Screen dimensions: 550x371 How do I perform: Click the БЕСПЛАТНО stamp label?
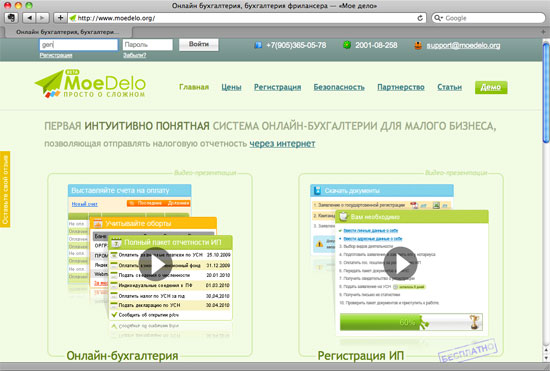[467, 350]
